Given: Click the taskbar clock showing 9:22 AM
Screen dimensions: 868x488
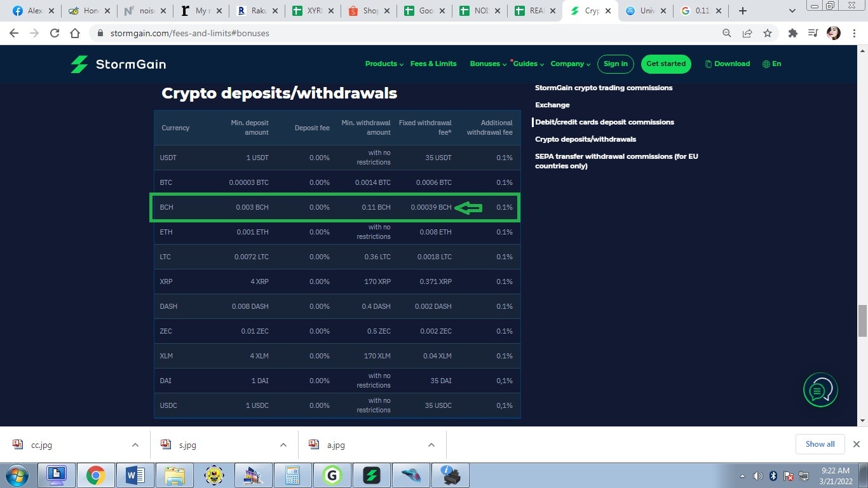Looking at the screenshot, I should (x=836, y=476).
